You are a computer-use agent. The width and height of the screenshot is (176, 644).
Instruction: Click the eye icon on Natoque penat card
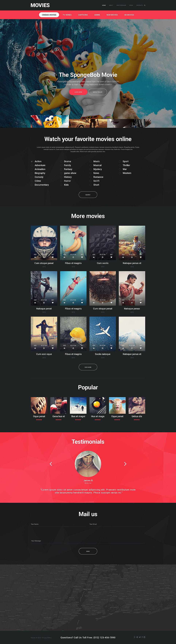point(35,303)
